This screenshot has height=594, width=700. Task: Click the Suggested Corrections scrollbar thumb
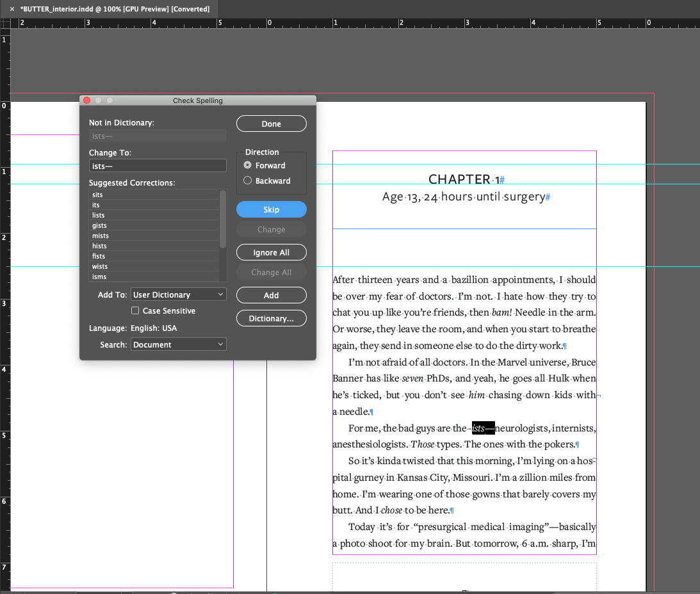tap(223, 218)
